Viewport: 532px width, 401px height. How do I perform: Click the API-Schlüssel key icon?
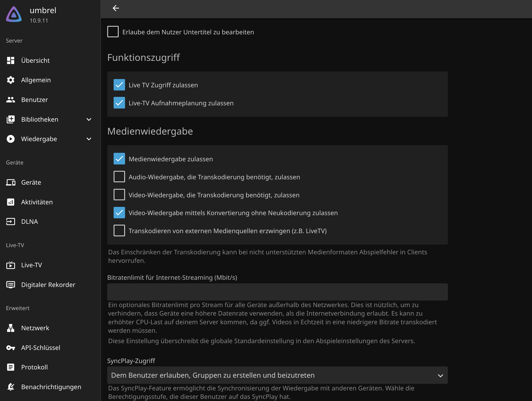[11, 348]
